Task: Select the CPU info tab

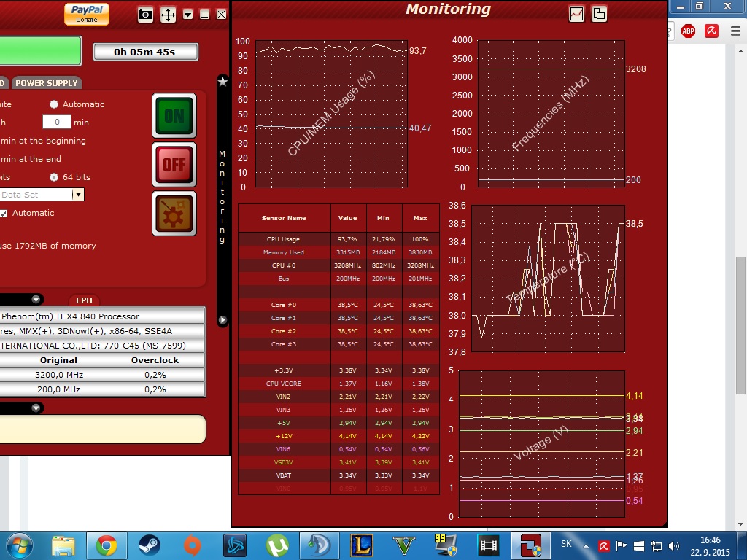Action: tap(85, 300)
